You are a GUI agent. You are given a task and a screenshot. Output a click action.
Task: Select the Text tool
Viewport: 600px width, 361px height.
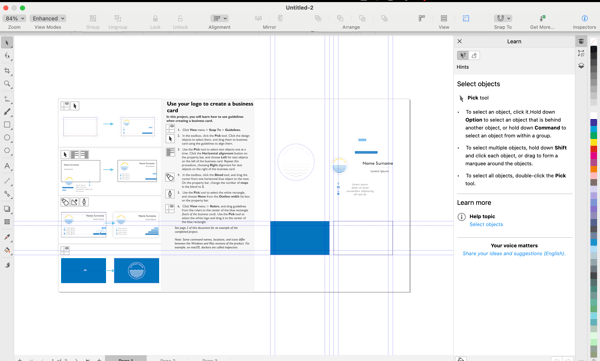pyautogui.click(x=7, y=166)
